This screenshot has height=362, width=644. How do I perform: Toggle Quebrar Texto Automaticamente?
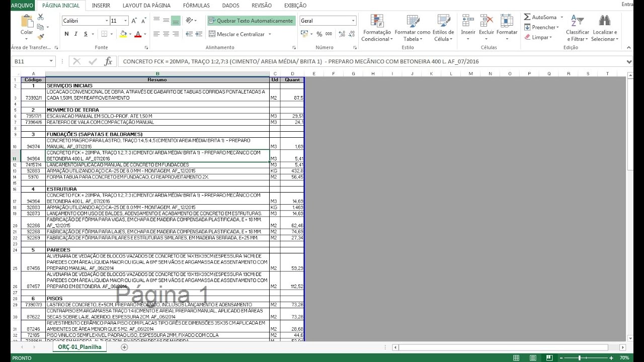(x=251, y=21)
